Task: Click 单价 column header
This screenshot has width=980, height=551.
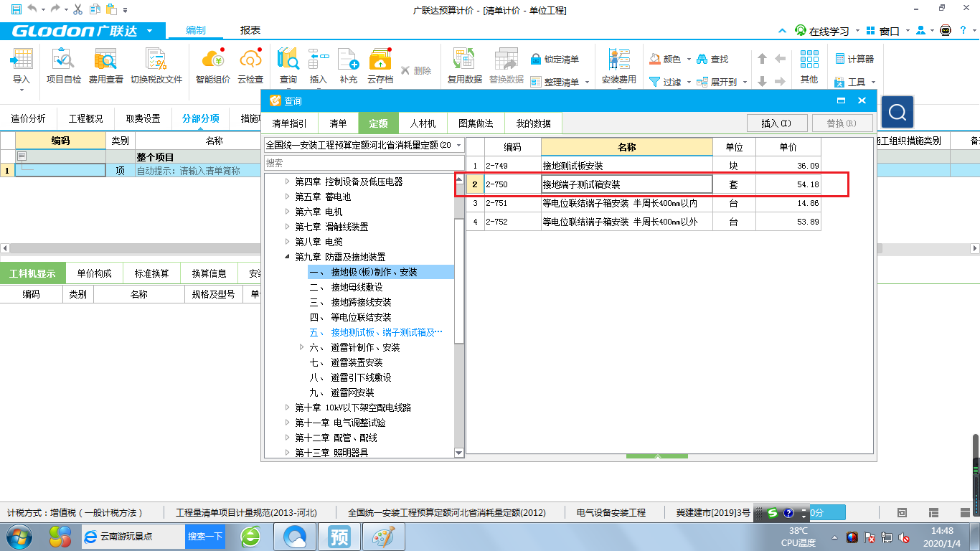Action: (x=788, y=147)
